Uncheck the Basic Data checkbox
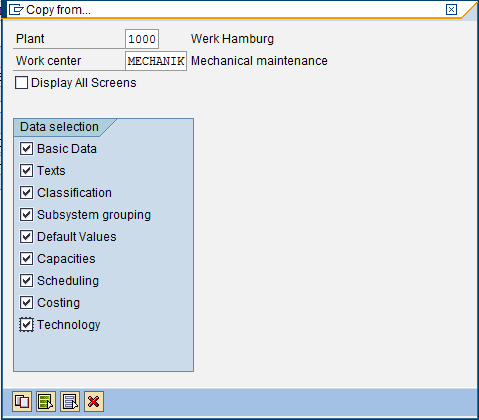The image size is (479, 420). click(26, 149)
